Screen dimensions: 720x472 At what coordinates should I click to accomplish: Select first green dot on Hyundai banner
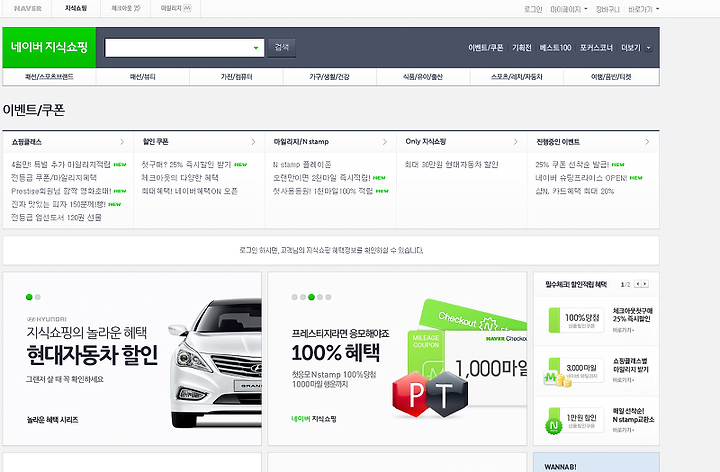[29, 297]
